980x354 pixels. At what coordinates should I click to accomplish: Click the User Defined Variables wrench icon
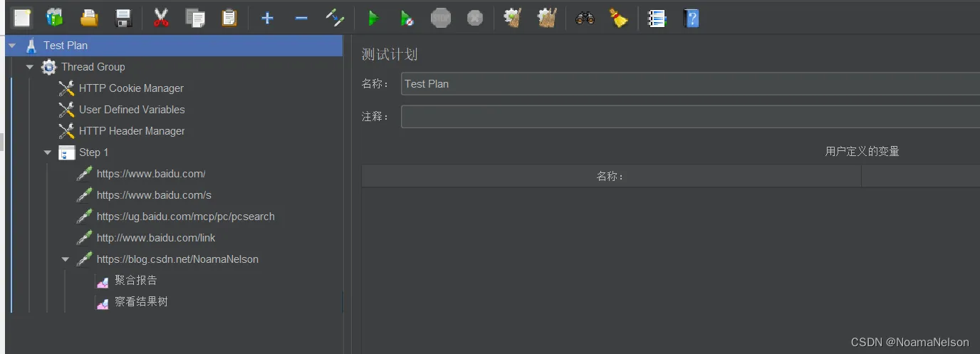point(66,110)
